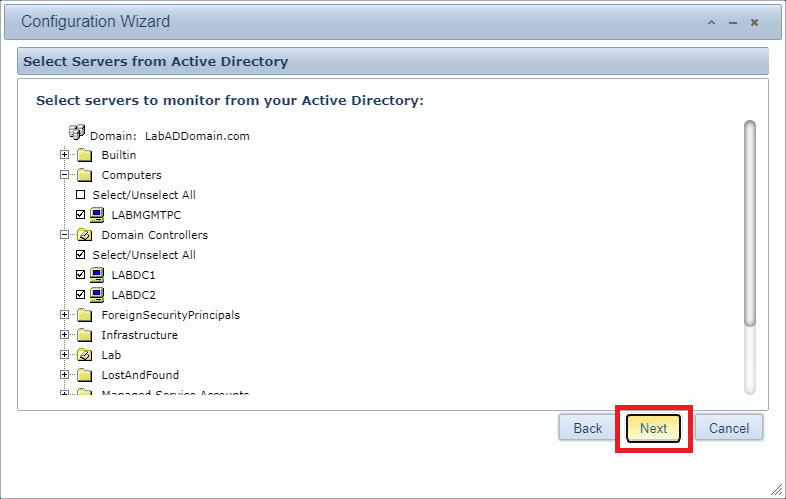Select the ForeignSecurityPrincipals folder label

tap(170, 315)
